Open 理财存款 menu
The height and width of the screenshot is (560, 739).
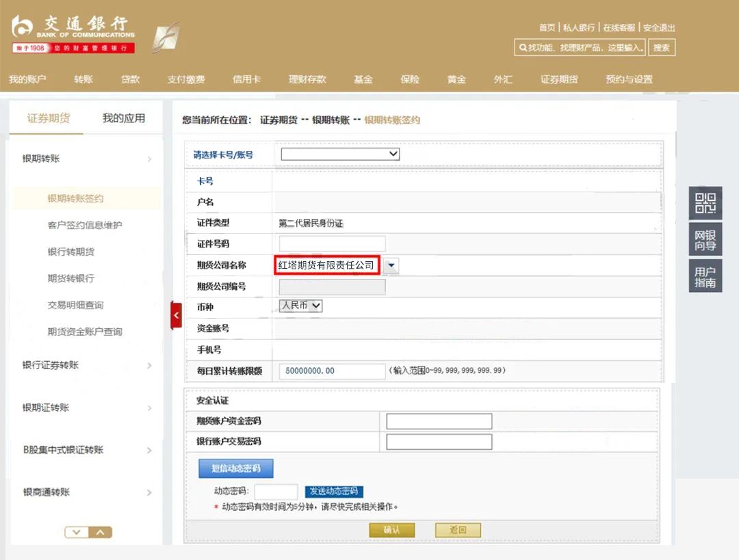tap(307, 79)
